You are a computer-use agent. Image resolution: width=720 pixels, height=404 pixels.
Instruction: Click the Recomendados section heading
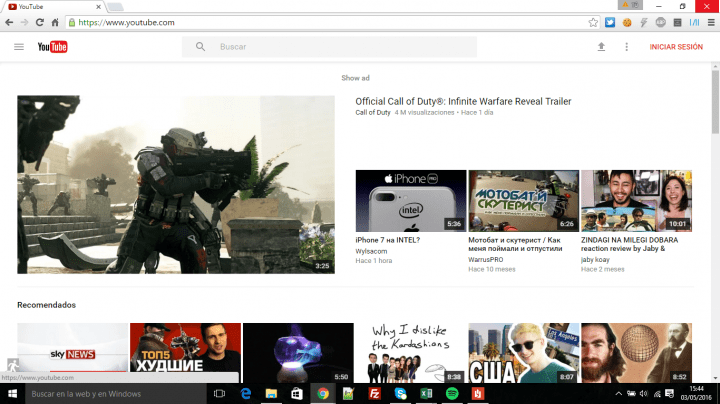[46, 305]
